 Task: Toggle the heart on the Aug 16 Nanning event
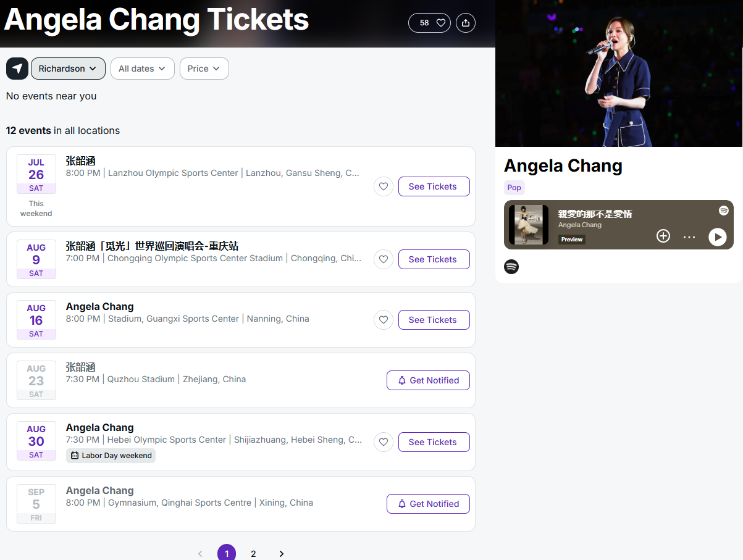point(384,320)
